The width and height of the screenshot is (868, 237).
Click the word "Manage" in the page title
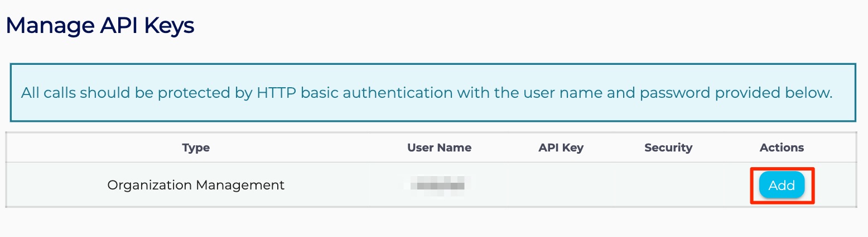(50, 26)
